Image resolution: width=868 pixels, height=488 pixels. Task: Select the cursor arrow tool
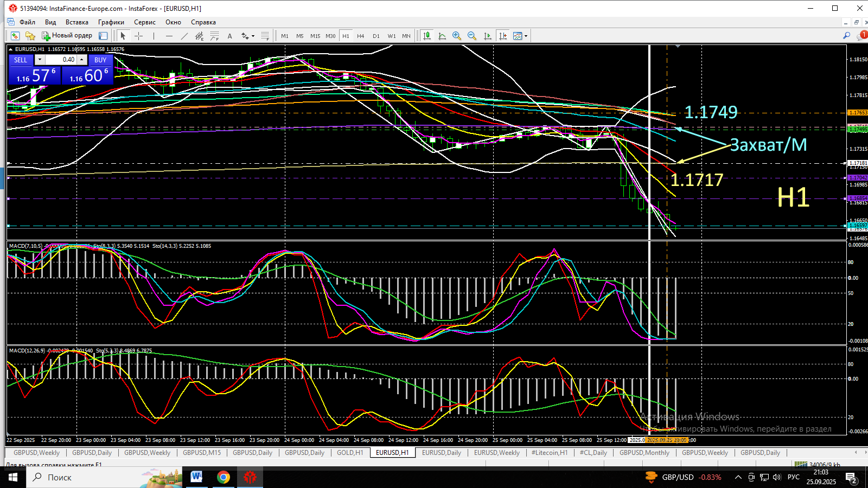click(x=123, y=36)
